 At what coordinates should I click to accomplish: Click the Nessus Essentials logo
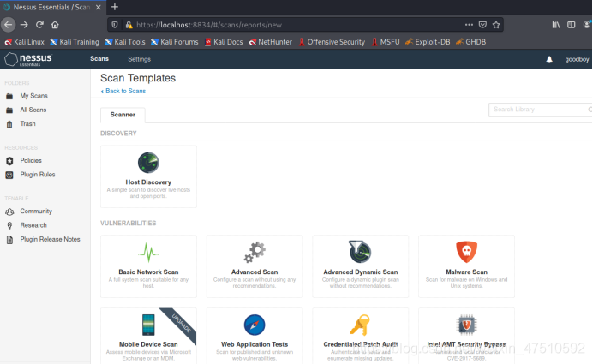click(x=28, y=59)
